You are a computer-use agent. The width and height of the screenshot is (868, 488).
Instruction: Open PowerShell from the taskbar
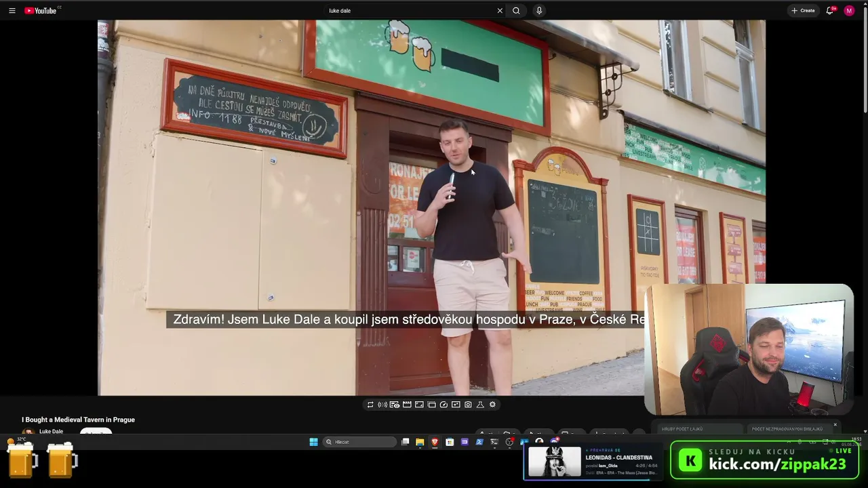pyautogui.click(x=479, y=442)
